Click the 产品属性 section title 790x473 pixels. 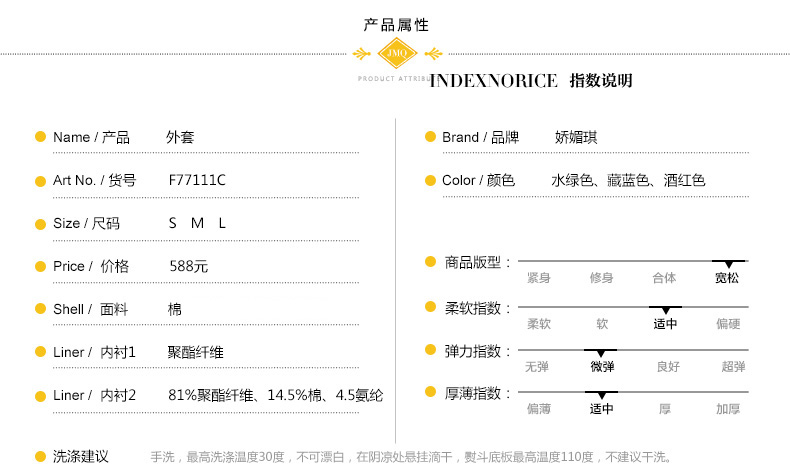[x=395, y=24]
